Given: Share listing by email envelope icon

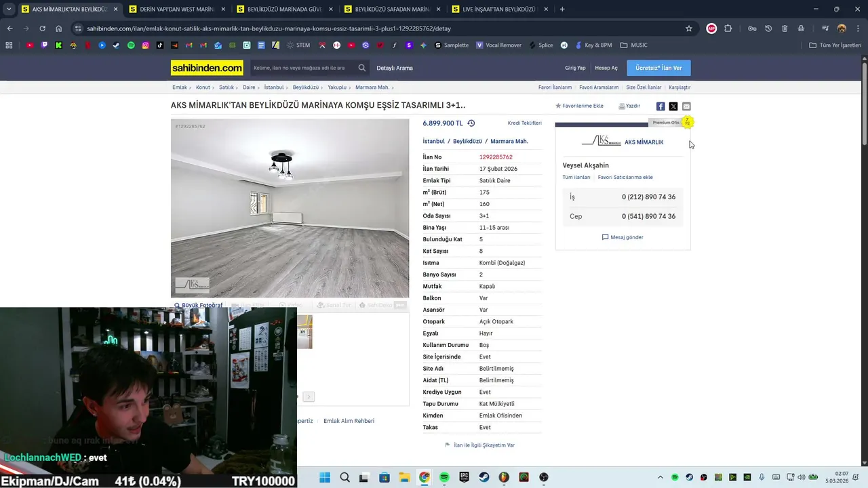Looking at the screenshot, I should coord(686,106).
